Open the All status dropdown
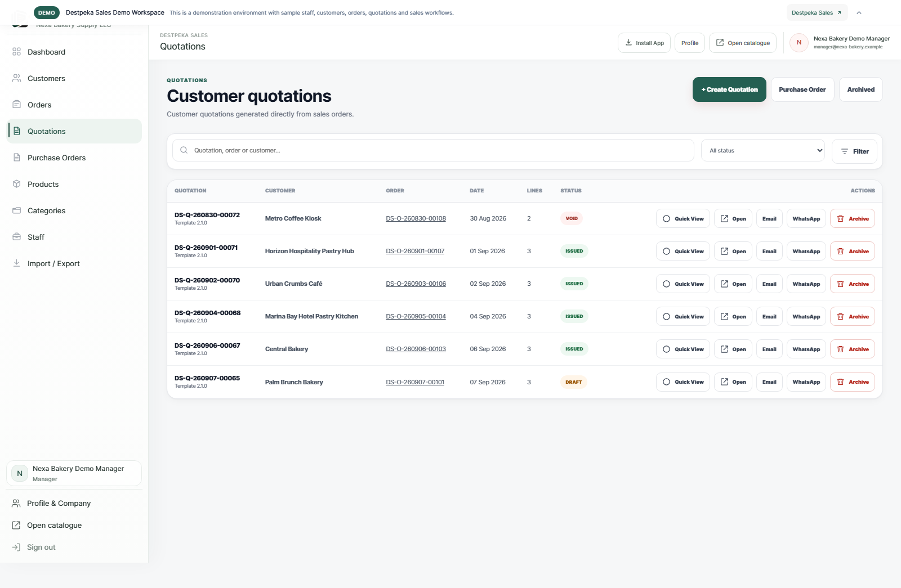Image resolution: width=901 pixels, height=588 pixels. 763,150
